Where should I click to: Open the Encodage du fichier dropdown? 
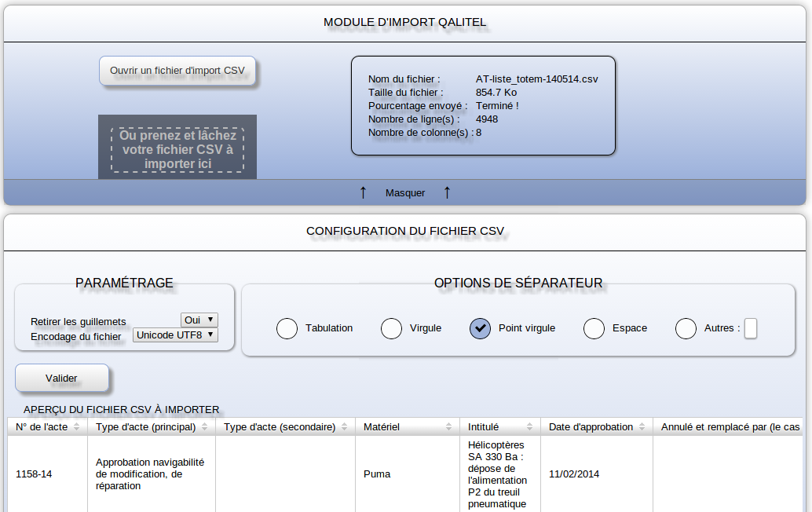174,335
